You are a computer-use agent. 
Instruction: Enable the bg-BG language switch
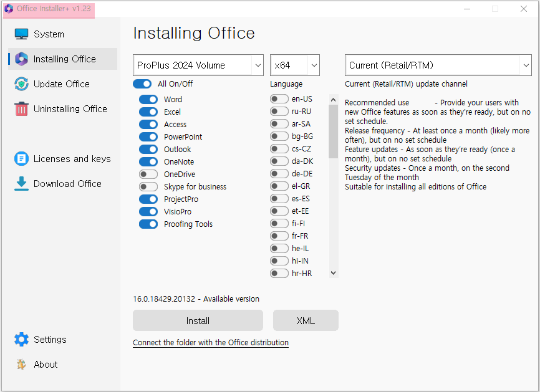pyautogui.click(x=279, y=136)
